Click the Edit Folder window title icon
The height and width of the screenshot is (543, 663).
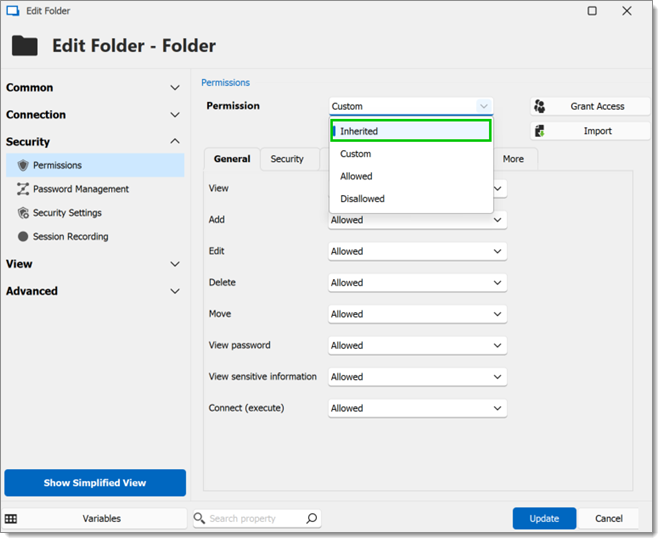(x=13, y=11)
